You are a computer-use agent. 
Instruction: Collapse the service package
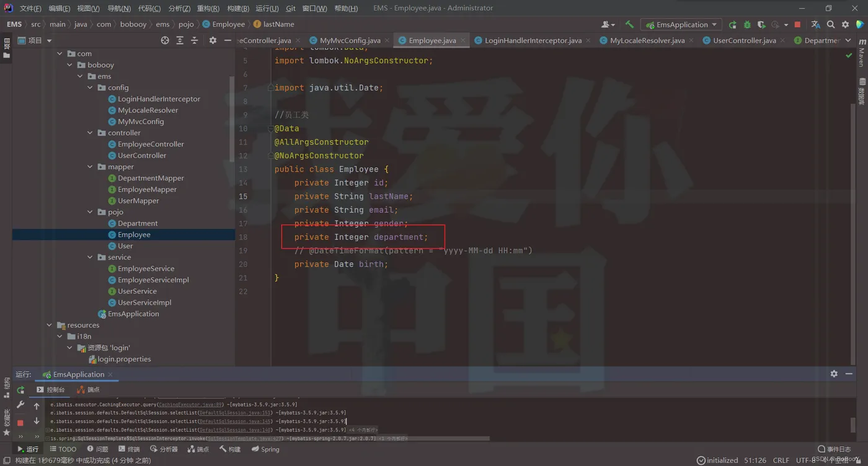[91, 258]
